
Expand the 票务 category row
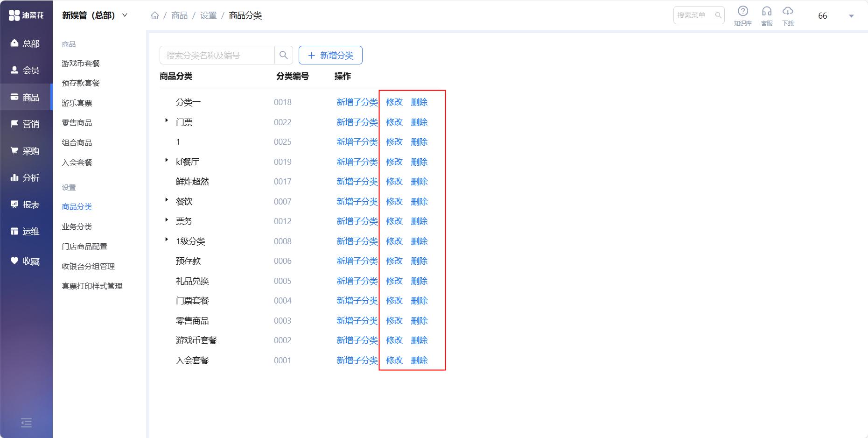(167, 219)
